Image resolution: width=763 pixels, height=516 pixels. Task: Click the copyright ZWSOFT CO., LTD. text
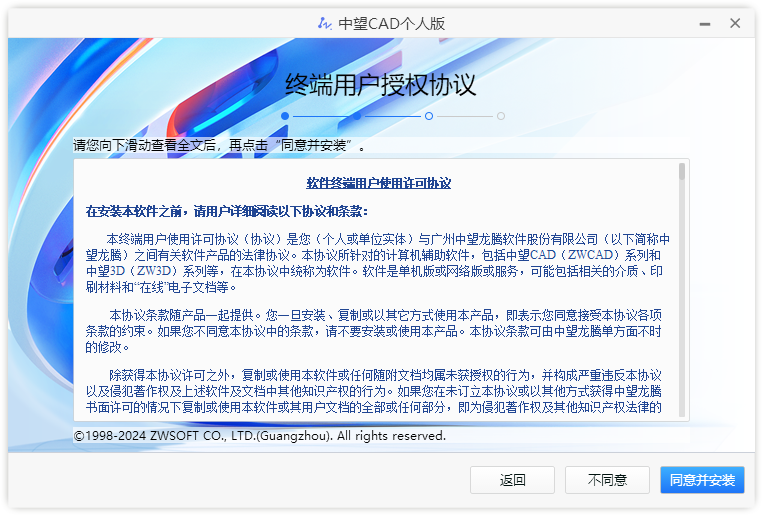[259, 435]
